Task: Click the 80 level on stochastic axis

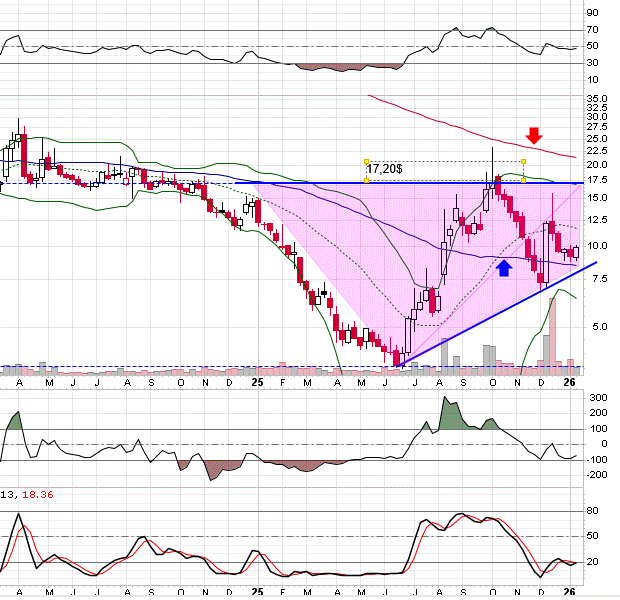Action: click(x=593, y=511)
